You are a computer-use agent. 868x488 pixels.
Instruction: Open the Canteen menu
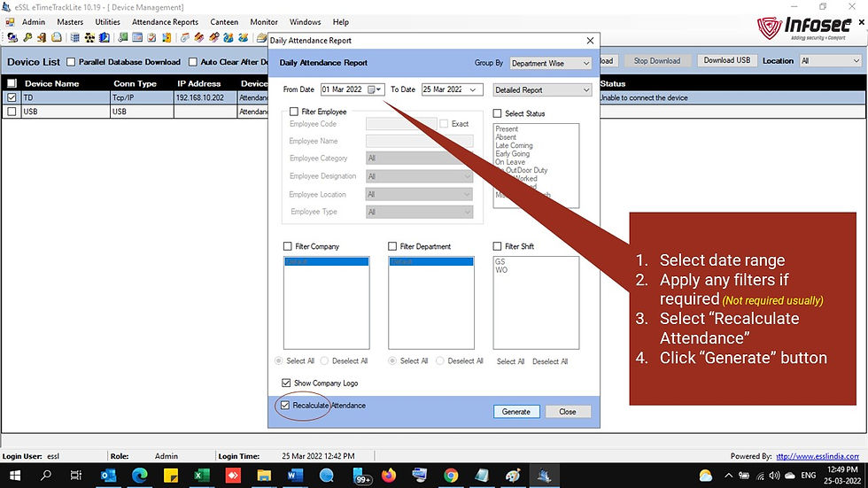[224, 22]
